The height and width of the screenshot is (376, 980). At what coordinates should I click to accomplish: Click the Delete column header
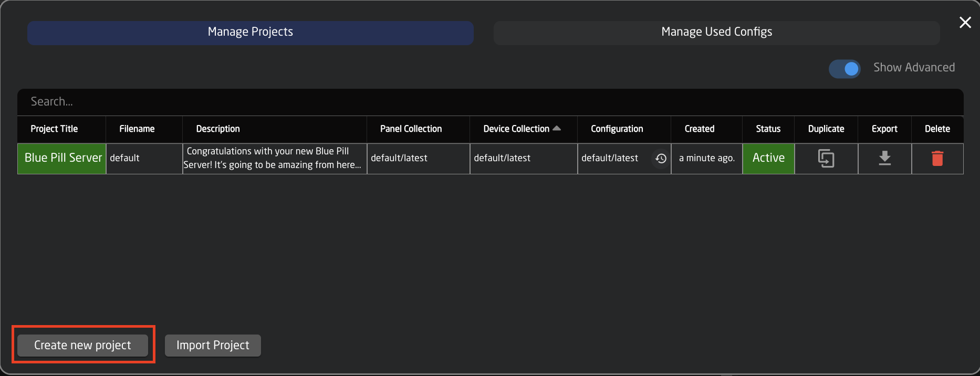(x=937, y=129)
